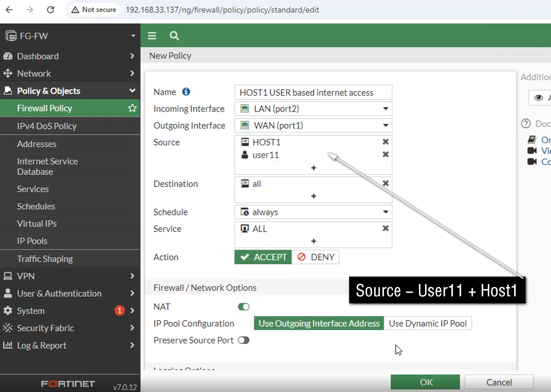
Task: Click the Firewall Policy favorite star
Action: pos(132,108)
